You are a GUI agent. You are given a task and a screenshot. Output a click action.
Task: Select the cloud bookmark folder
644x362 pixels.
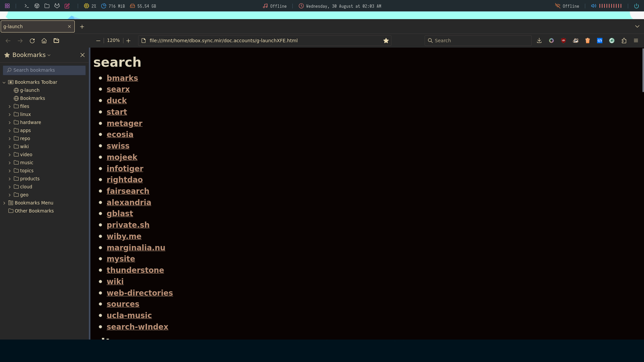pos(26,187)
